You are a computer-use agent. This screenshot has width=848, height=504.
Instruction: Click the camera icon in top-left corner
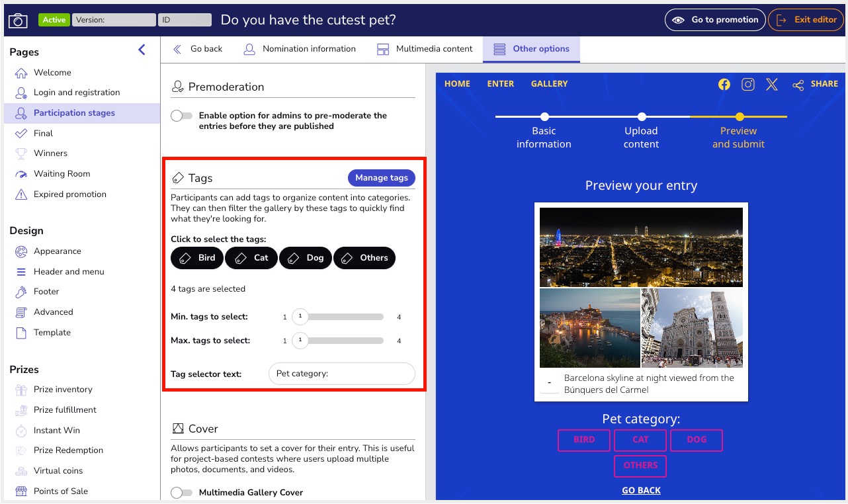pyautogui.click(x=18, y=20)
